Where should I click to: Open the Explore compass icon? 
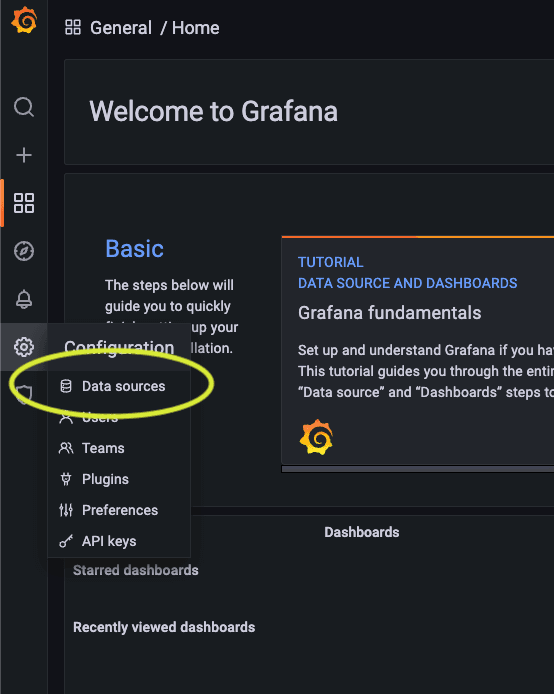(x=24, y=251)
